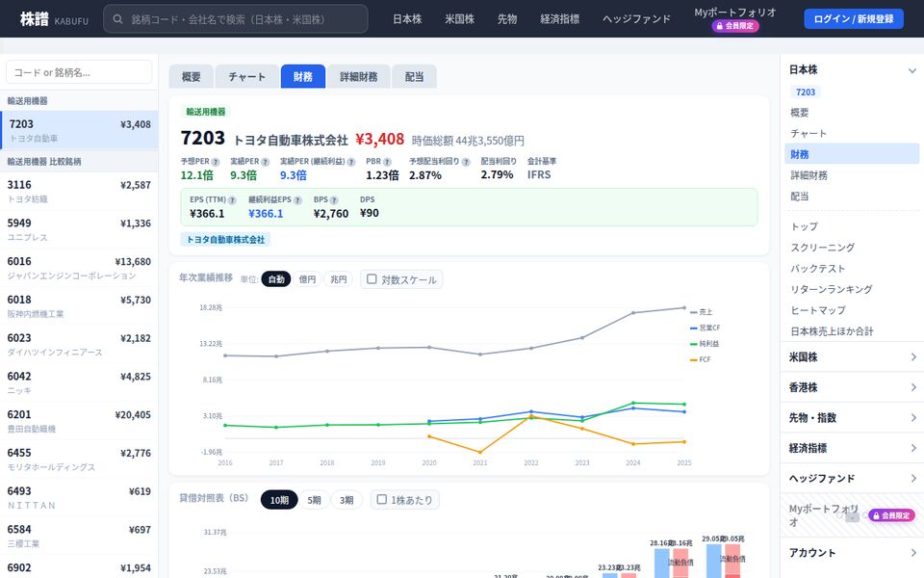Open 米国株 in top navigation
This screenshot has width=924, height=578.
(x=460, y=19)
